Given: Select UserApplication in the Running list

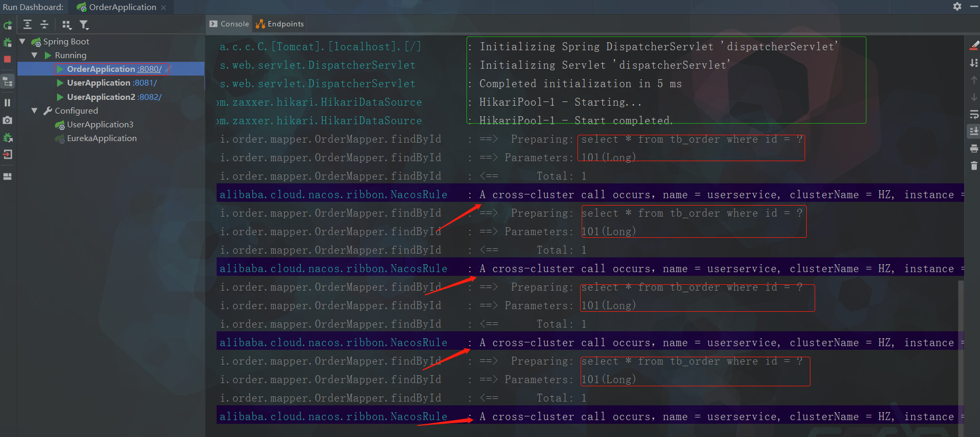Looking at the screenshot, I should (x=98, y=82).
